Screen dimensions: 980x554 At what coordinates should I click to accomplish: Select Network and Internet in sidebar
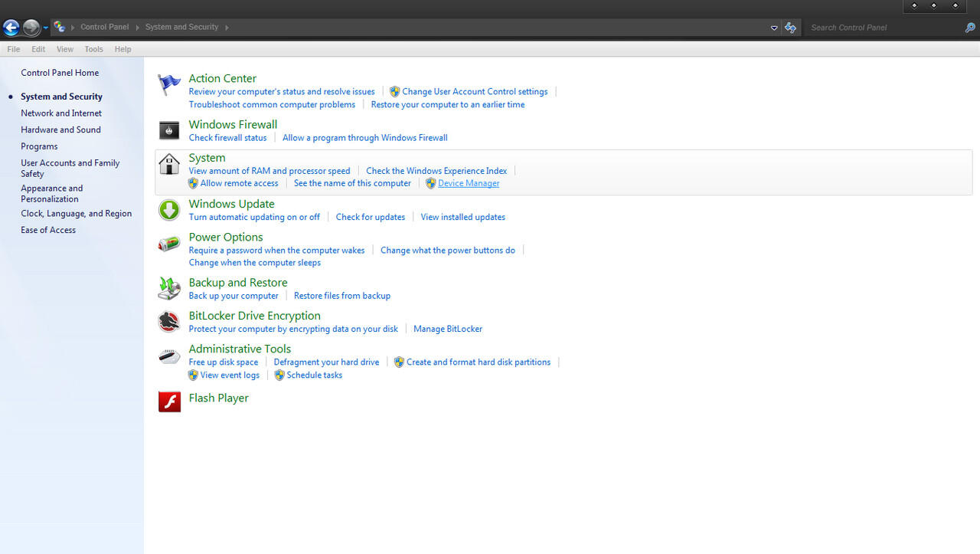tap(61, 113)
